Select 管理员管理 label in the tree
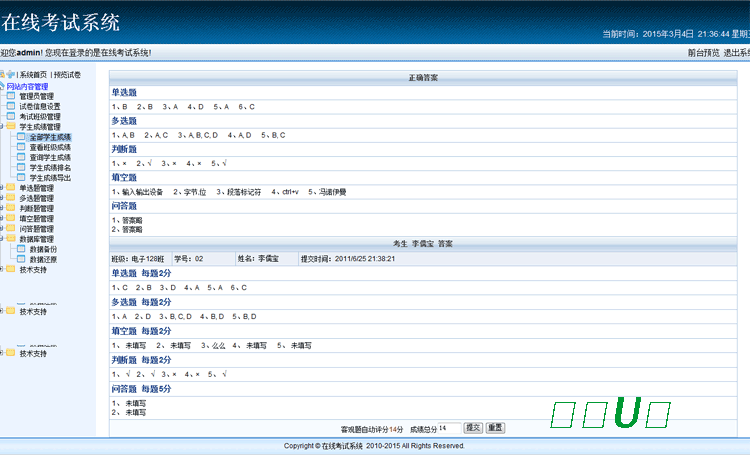 (37, 96)
